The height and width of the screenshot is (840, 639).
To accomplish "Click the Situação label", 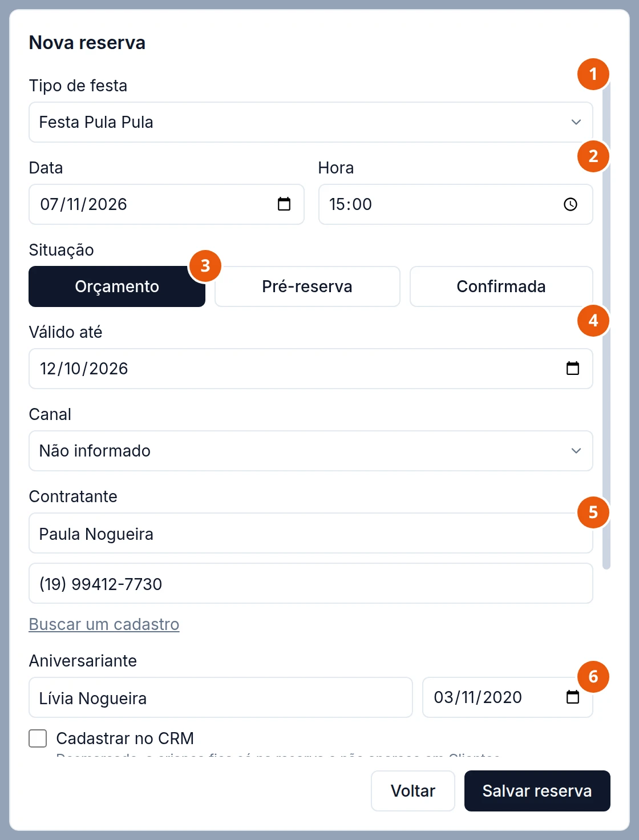I will pyautogui.click(x=62, y=250).
